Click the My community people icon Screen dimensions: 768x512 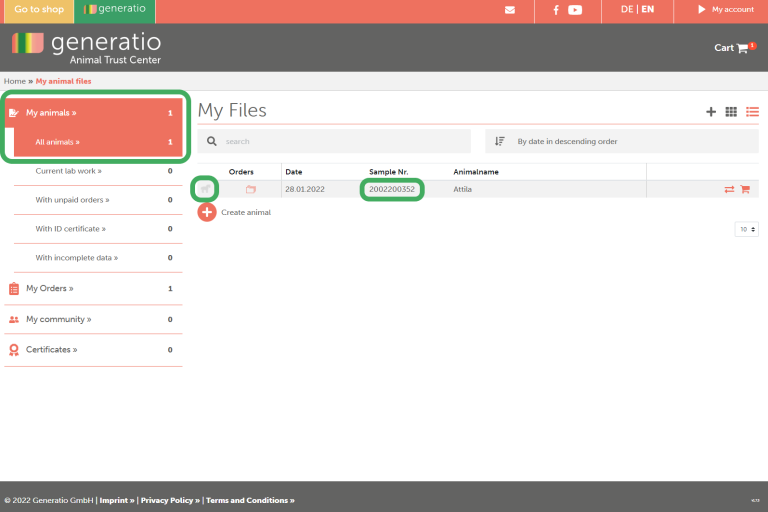pos(14,319)
